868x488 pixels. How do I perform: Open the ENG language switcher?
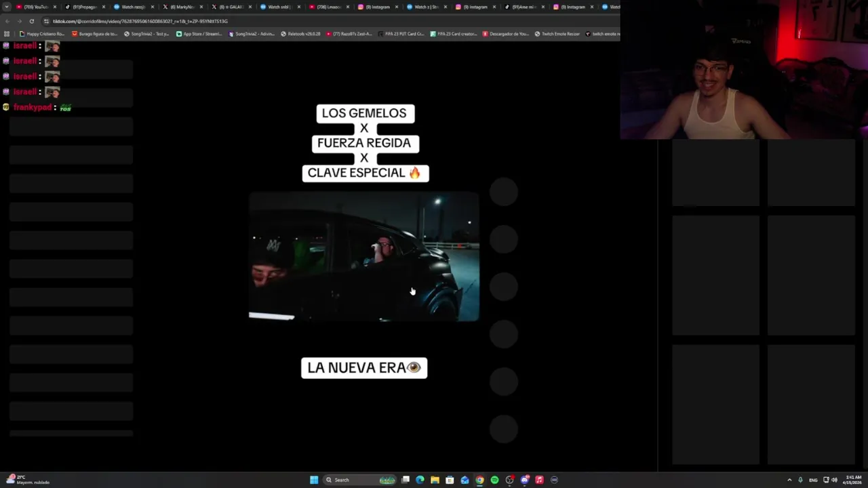(813, 480)
